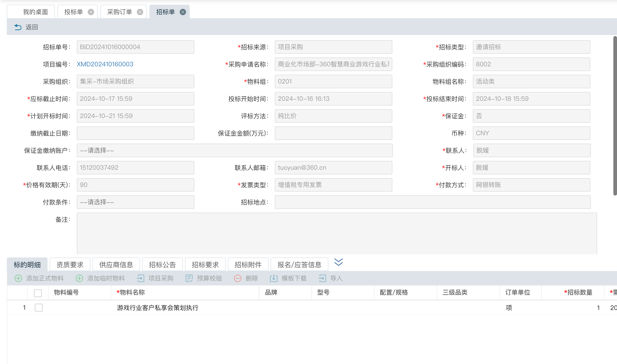Switch to the 供应商信息 tab
This screenshot has width=617, height=364.
point(116,265)
